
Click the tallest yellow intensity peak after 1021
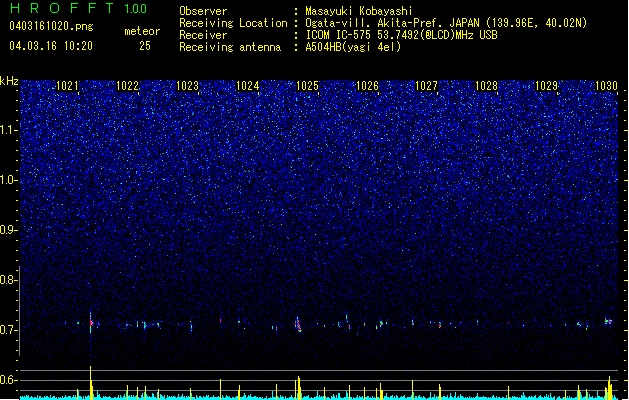click(x=91, y=382)
